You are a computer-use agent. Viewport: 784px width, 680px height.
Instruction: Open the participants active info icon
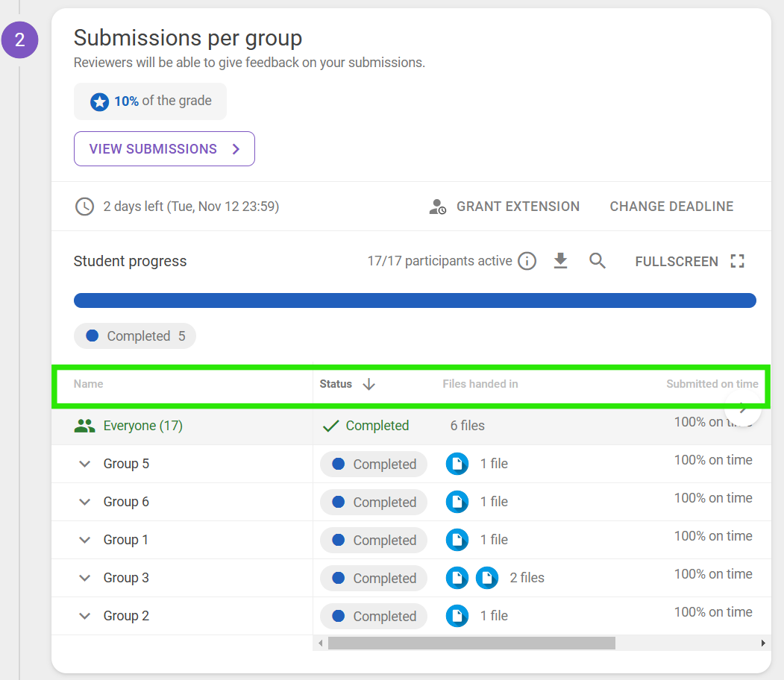click(527, 261)
